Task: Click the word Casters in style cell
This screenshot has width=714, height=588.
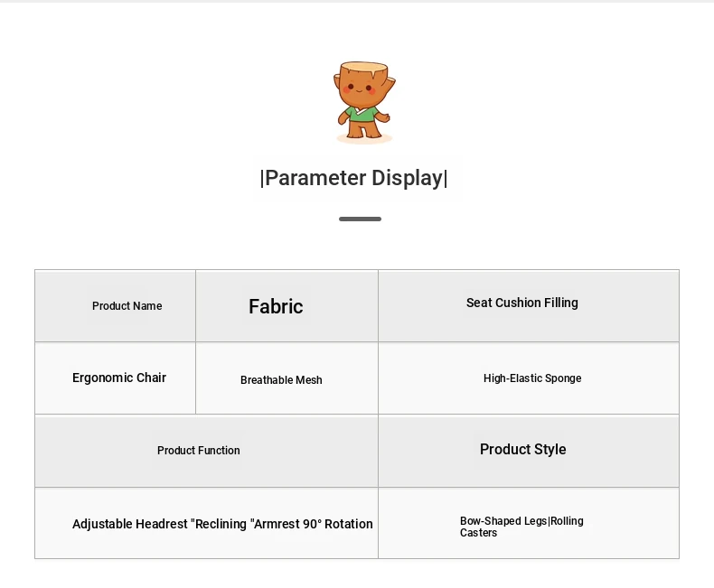Action: [478, 533]
